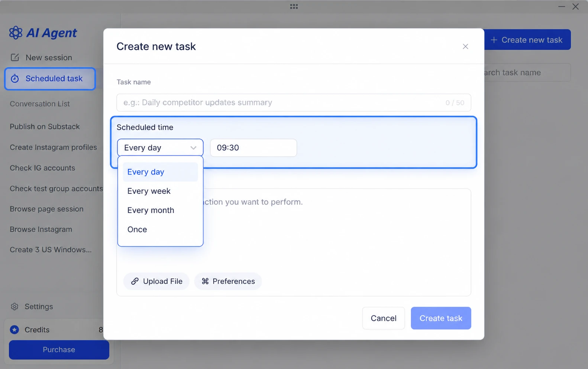
Task: Open the Check IG accounts conversation
Action: pos(42,168)
